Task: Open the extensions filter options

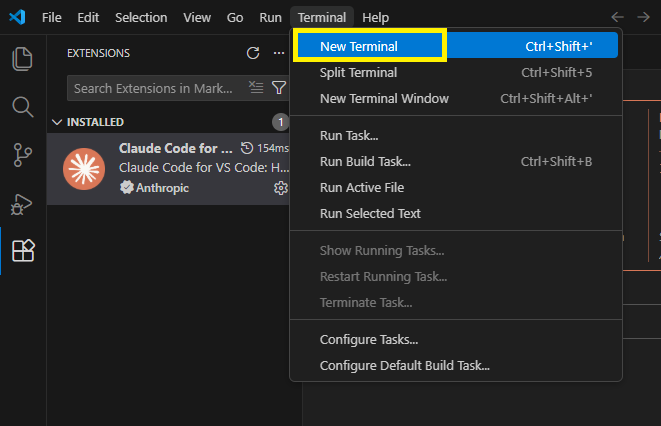Action: (279, 88)
